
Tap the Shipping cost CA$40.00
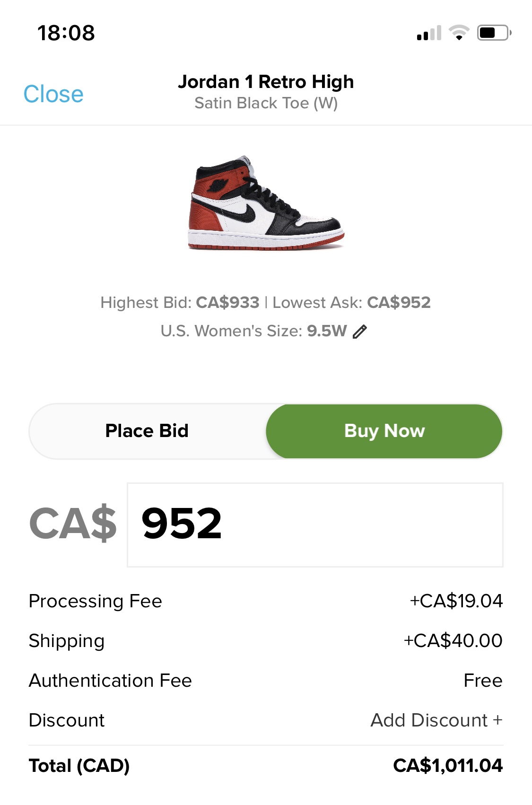[x=453, y=641]
